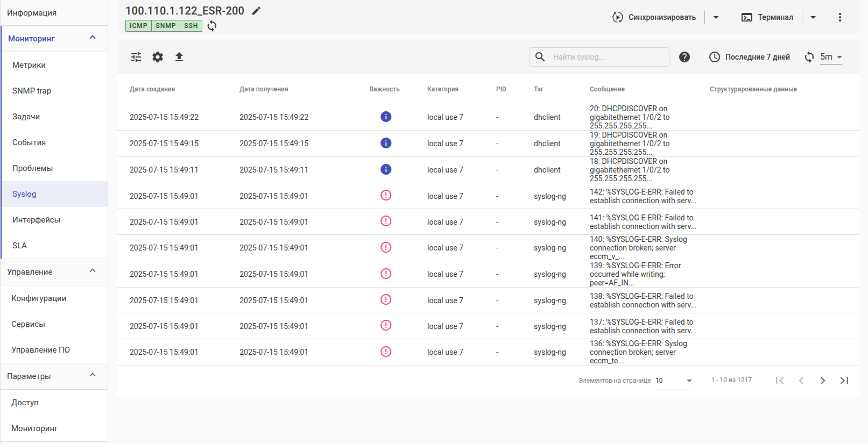Click the Синхронизировать button
The width and height of the screenshot is (868, 444).
(x=654, y=17)
